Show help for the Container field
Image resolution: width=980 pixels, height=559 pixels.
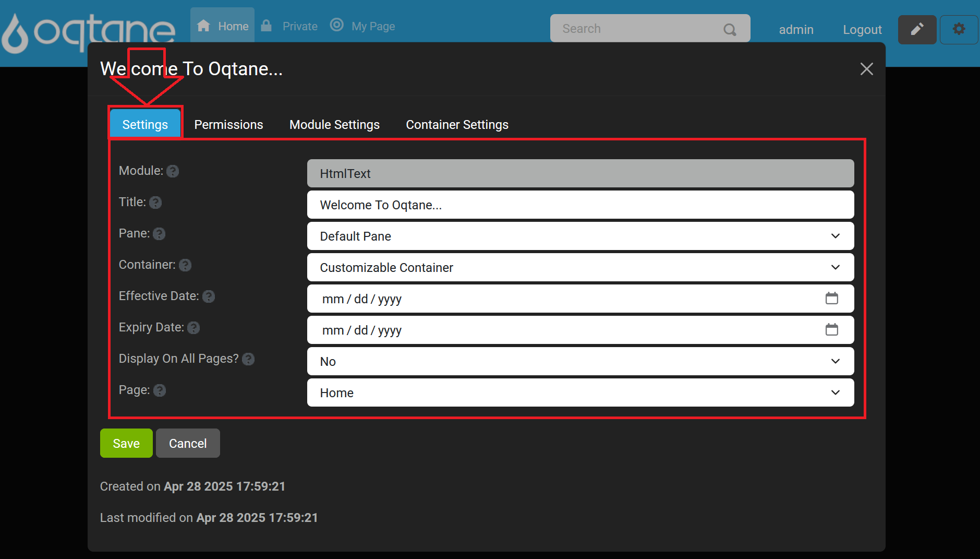click(x=185, y=265)
